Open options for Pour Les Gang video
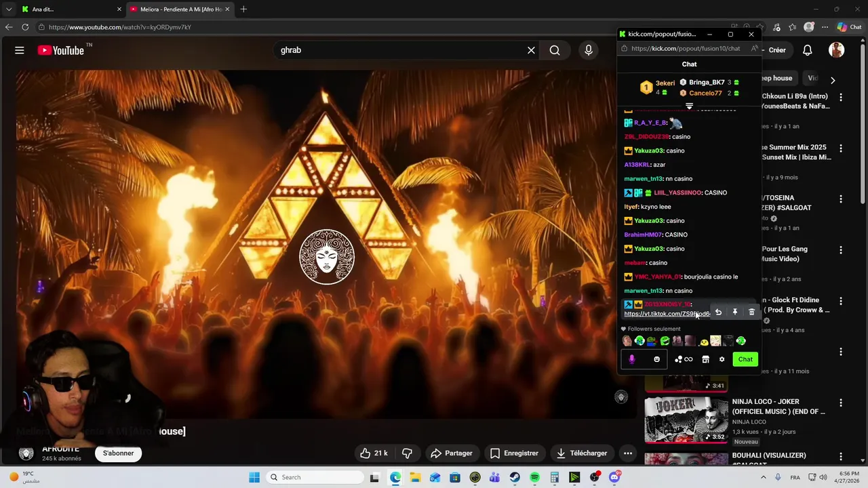The image size is (868, 488). click(x=841, y=250)
